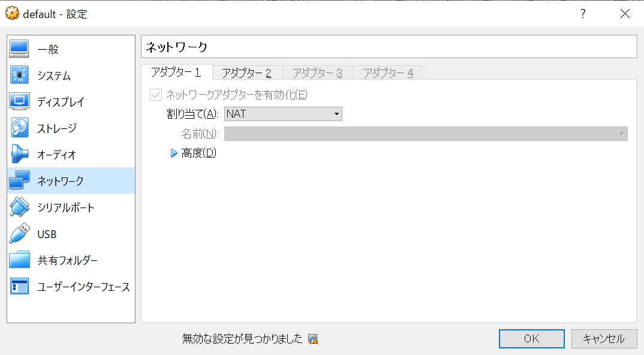This screenshot has width=644, height=355.
Task: Close the settings dialog window
Action: [x=625, y=14]
